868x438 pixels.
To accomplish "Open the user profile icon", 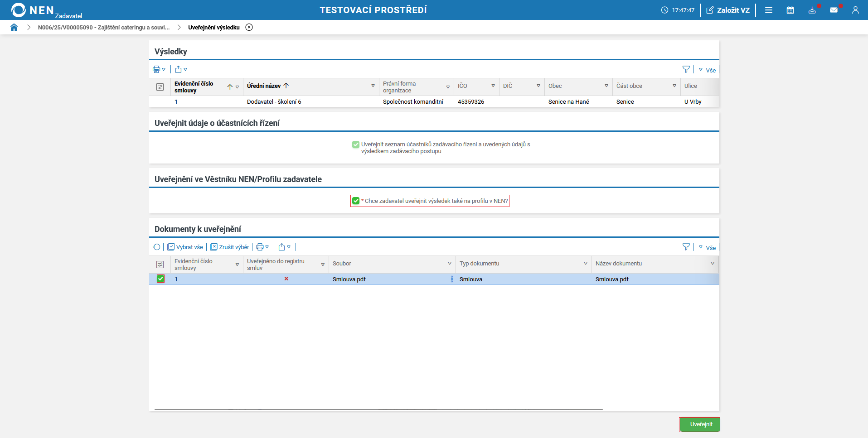I will click(x=855, y=10).
